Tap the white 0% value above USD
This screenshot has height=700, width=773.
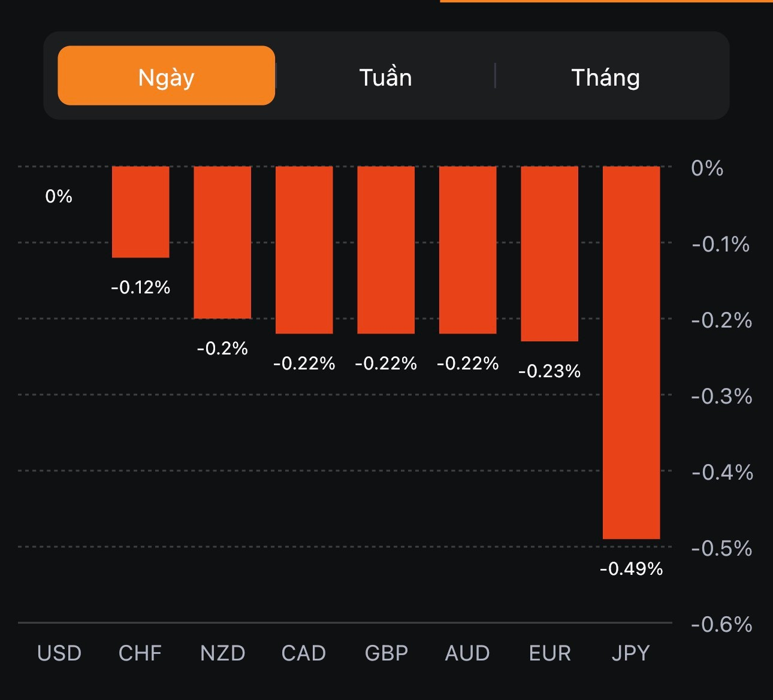click(x=59, y=196)
